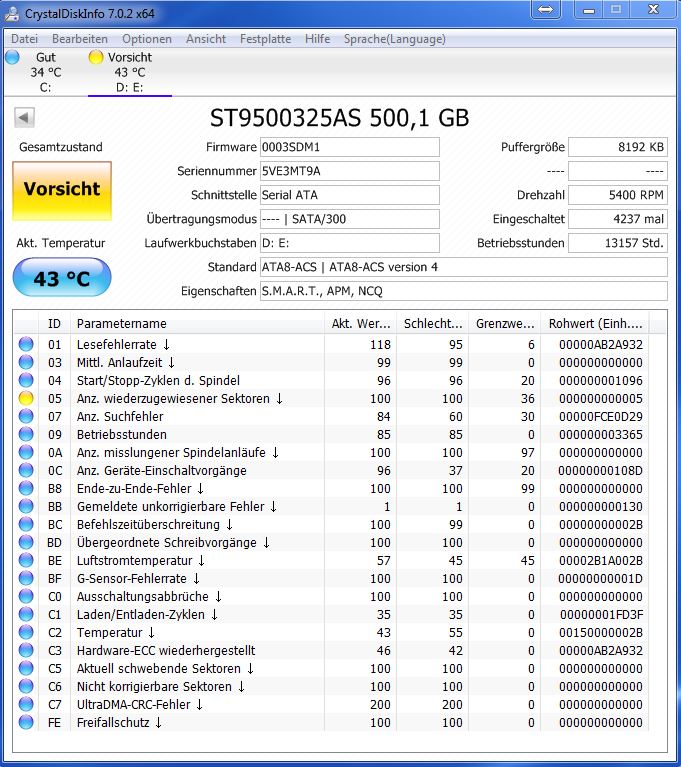The image size is (681, 767).
Task: Click the blue status icon for Mittl. Anlaufzeit
Action: coord(26,362)
